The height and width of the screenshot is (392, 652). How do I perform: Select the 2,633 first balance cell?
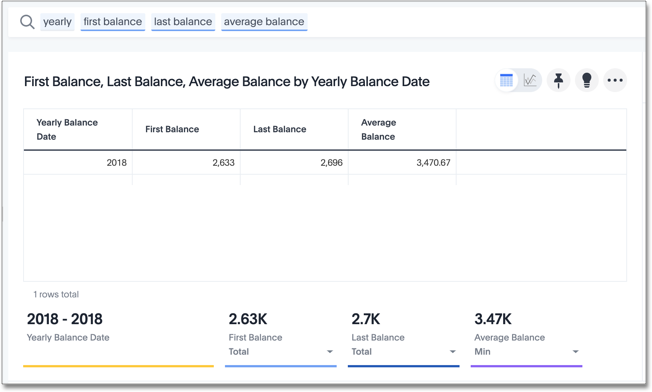(x=186, y=163)
